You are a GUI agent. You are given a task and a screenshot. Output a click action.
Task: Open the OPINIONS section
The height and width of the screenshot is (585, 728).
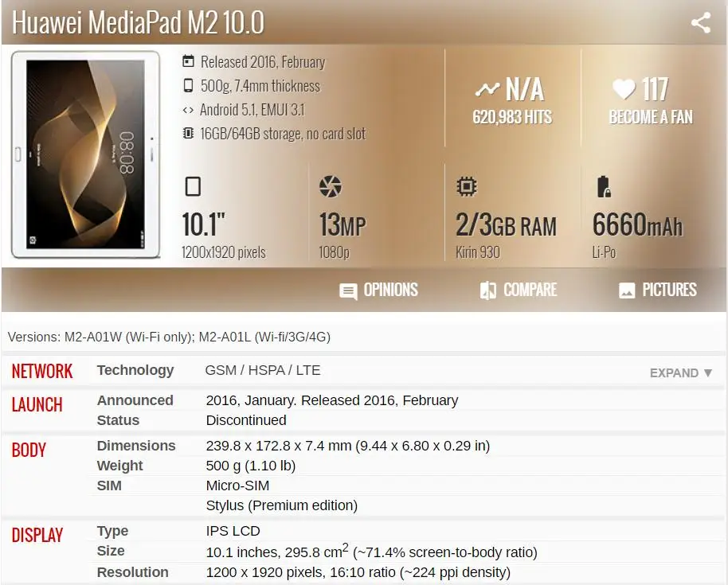pos(378,291)
